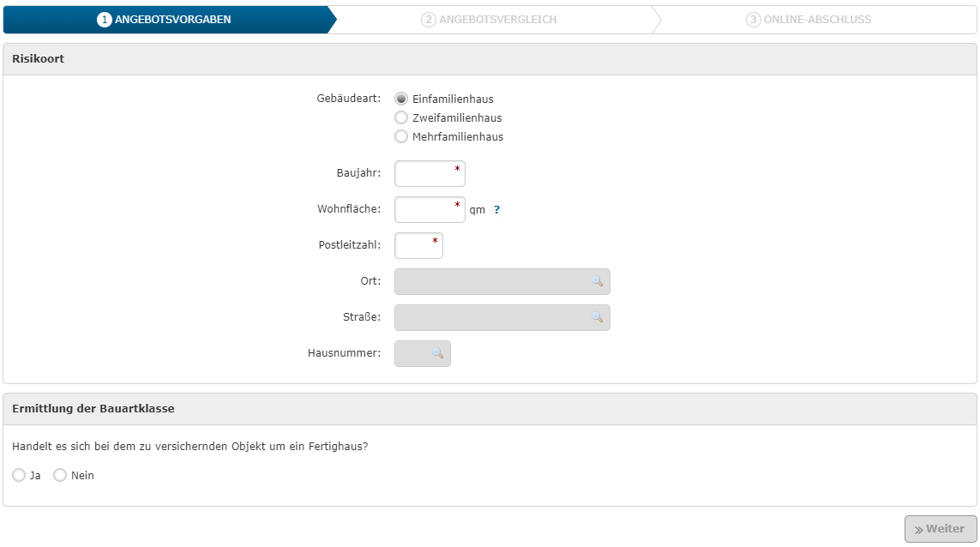The width and height of the screenshot is (980, 547).
Task: Choose Mehrfamilienhaus radio option
Action: [x=401, y=137]
